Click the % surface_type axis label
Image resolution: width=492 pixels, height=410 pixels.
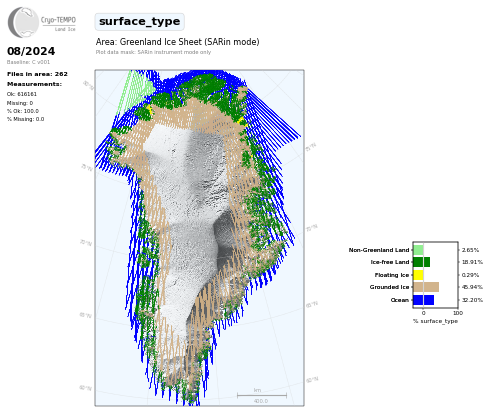[435, 321]
